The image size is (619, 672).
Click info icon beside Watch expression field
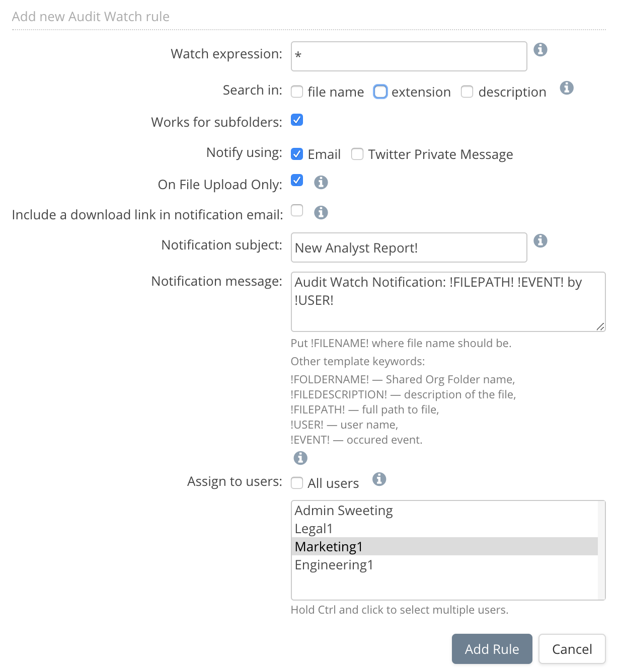coord(540,50)
